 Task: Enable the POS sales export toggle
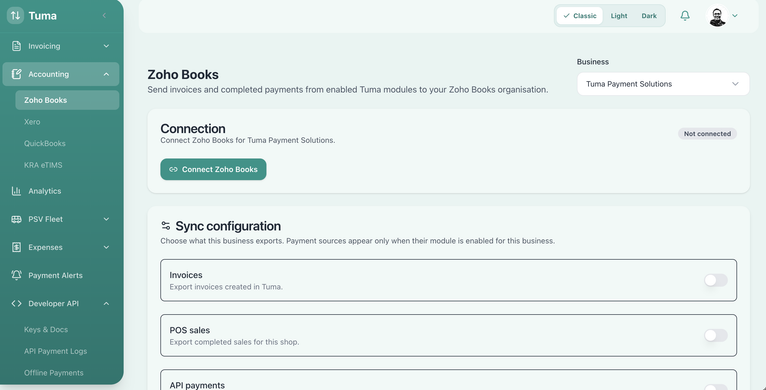point(716,335)
